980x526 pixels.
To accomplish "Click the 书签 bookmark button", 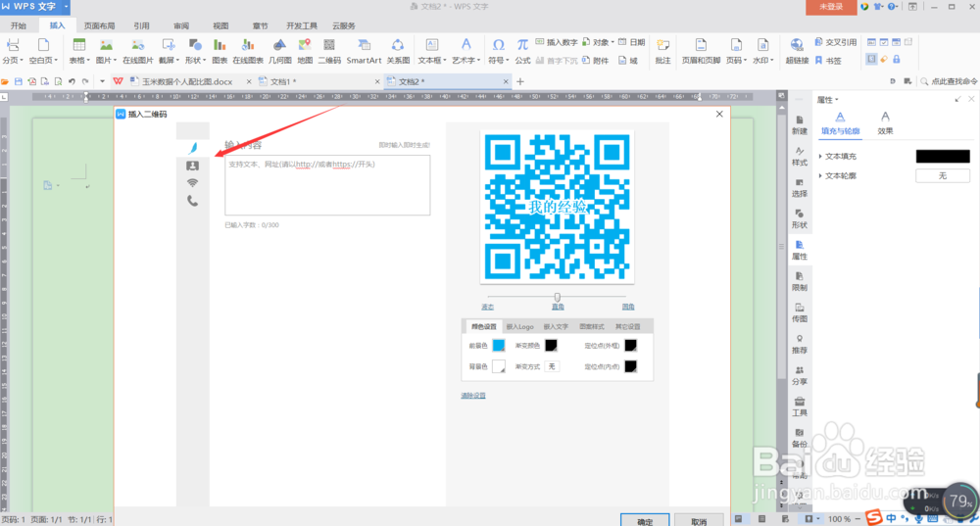I will (828, 61).
